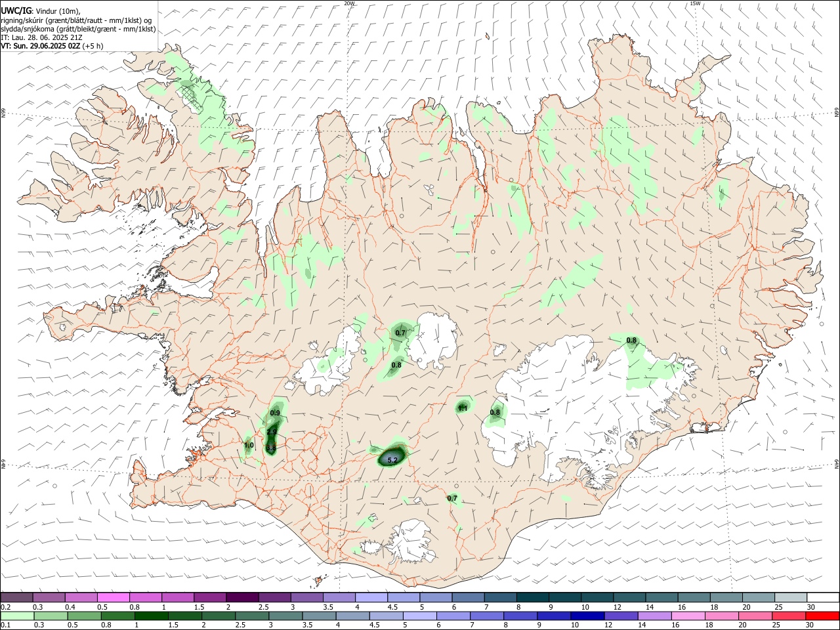Click the 1.0 precipitation value on map

click(x=249, y=446)
